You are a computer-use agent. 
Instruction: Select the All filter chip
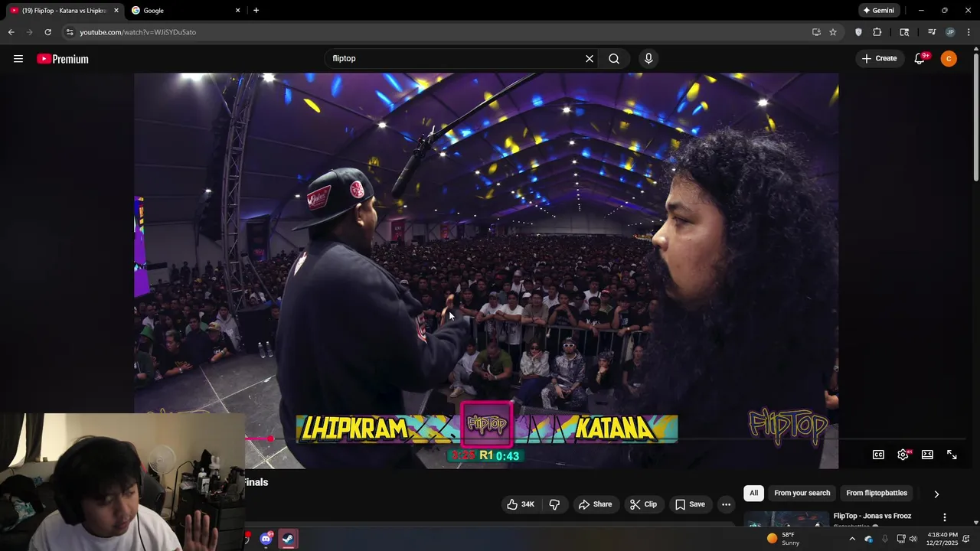click(x=753, y=493)
